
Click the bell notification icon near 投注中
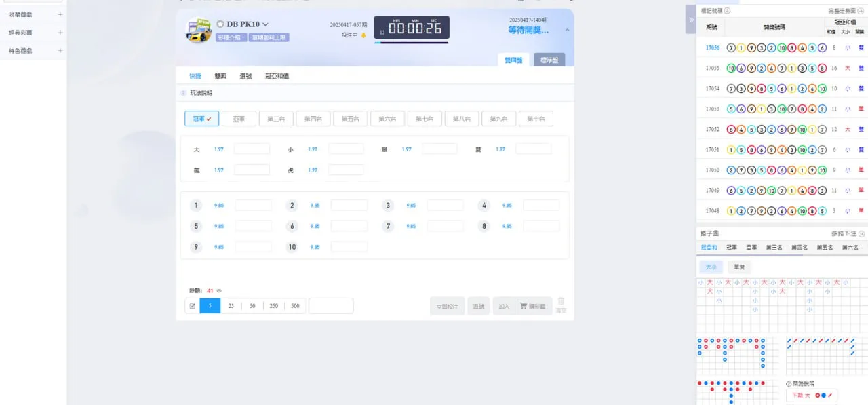(363, 35)
